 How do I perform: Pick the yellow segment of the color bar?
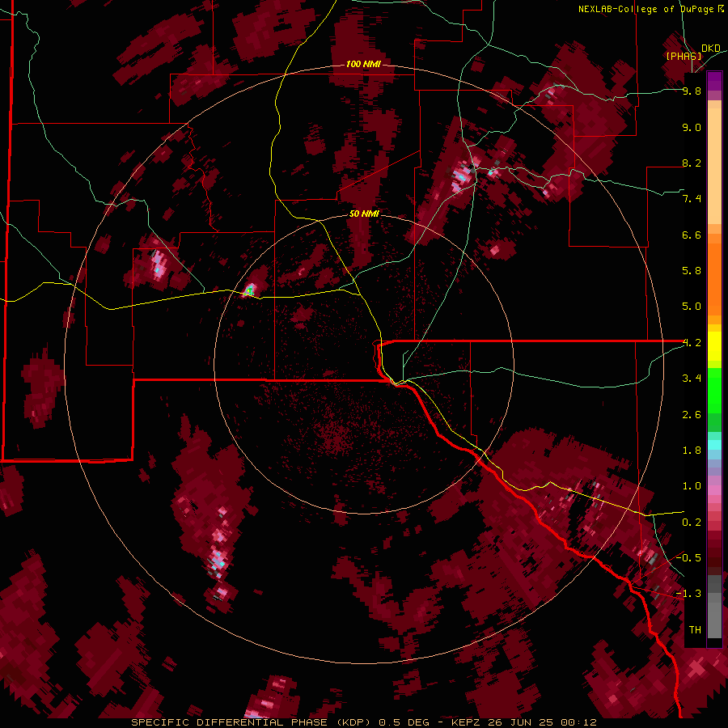(714, 346)
